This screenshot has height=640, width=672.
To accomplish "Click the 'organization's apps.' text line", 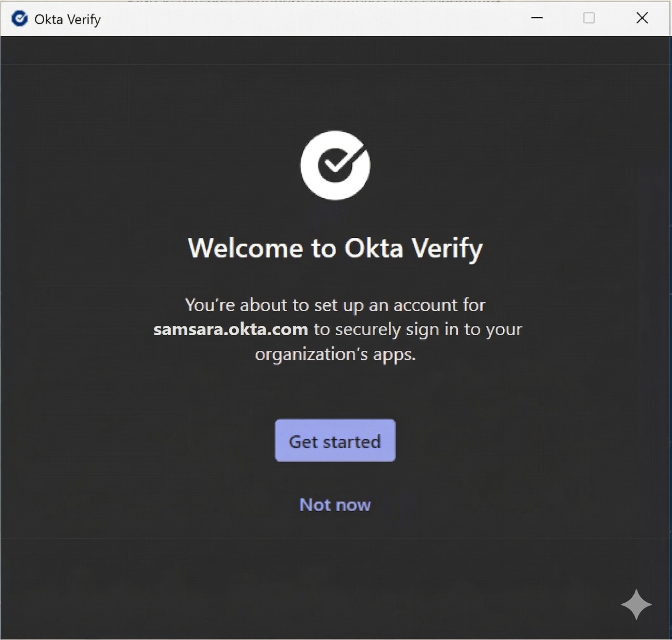I will (x=335, y=355).
